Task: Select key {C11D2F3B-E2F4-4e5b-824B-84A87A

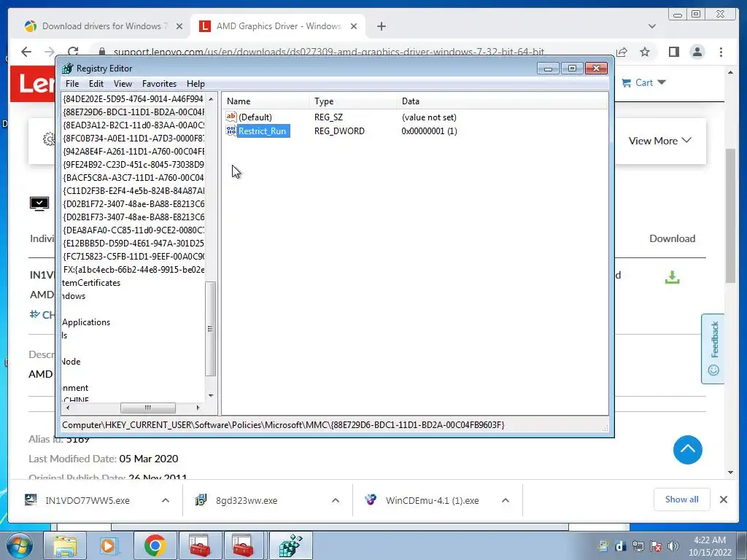Action: (133, 191)
